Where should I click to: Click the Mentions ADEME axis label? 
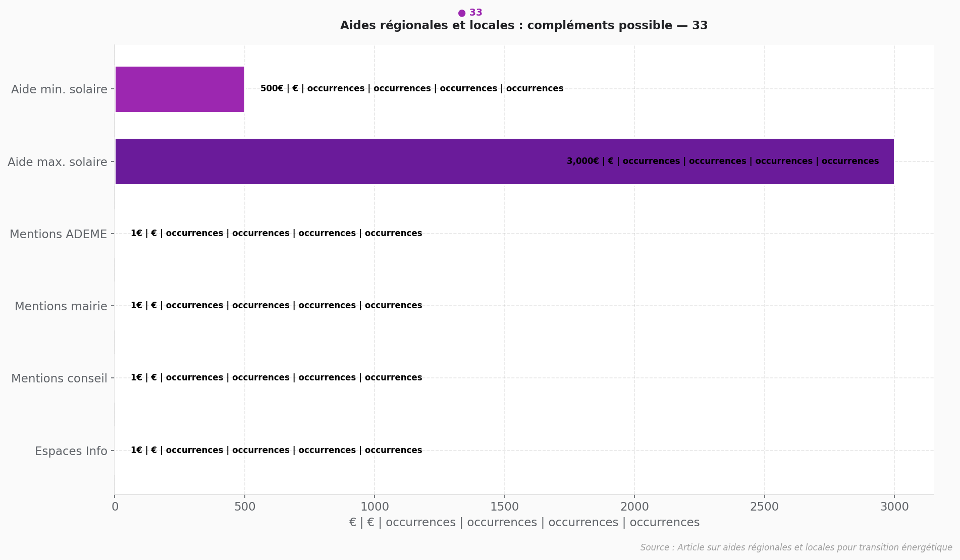pos(59,234)
